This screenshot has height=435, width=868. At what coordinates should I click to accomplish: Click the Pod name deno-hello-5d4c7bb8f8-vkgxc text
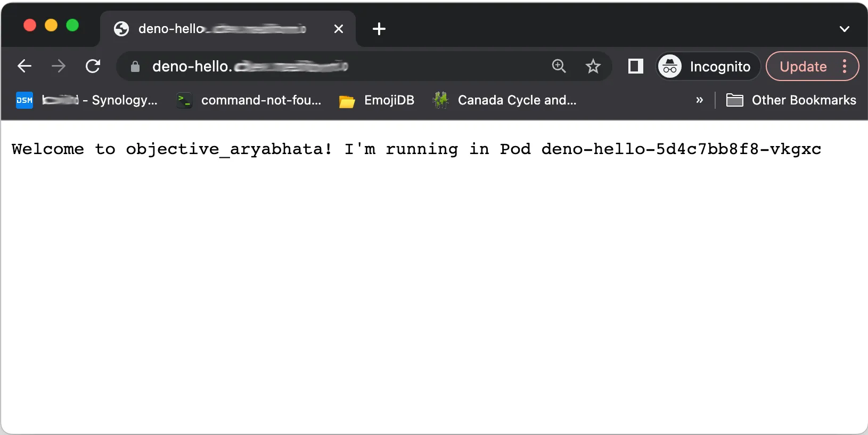click(x=681, y=149)
